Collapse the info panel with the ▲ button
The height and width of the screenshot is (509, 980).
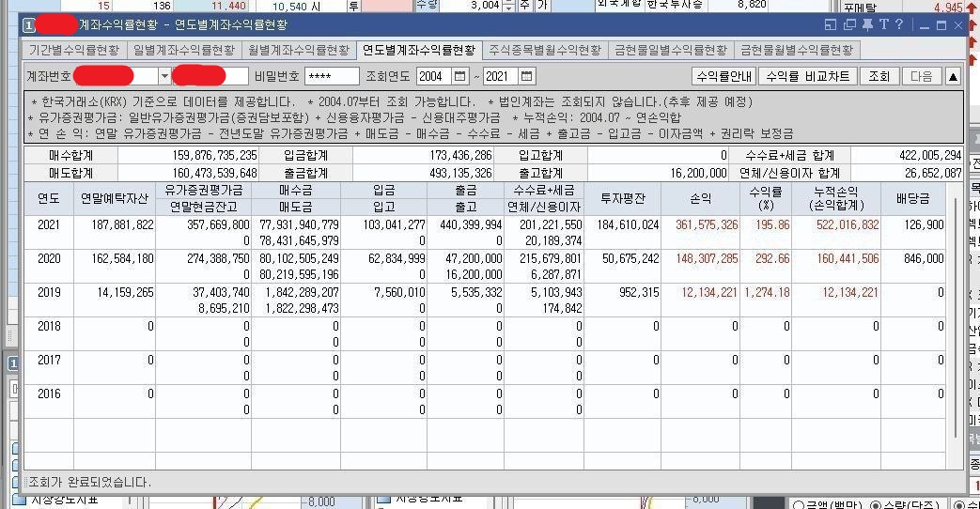click(x=953, y=76)
